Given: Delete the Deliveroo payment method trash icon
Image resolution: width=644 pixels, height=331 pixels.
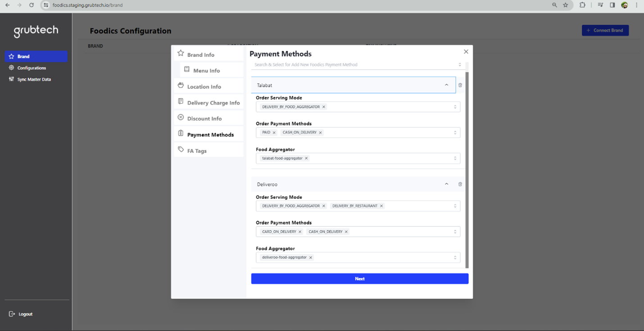Looking at the screenshot, I should point(460,184).
